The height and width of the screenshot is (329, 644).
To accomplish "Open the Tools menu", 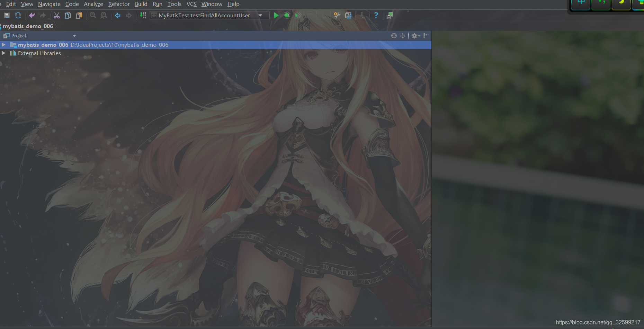I will (x=175, y=4).
